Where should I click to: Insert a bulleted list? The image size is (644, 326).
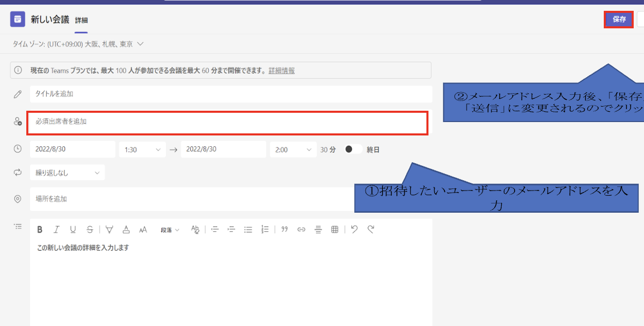(x=248, y=230)
